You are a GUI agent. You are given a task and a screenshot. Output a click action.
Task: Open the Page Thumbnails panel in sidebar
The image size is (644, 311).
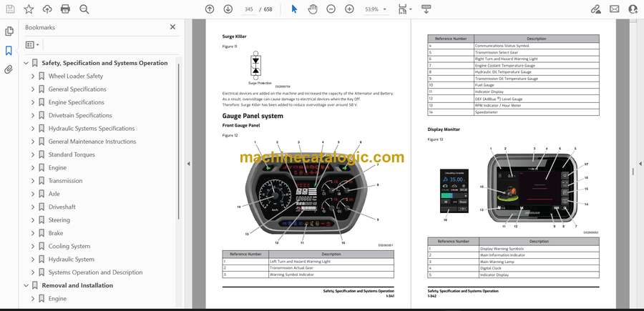coord(9,31)
